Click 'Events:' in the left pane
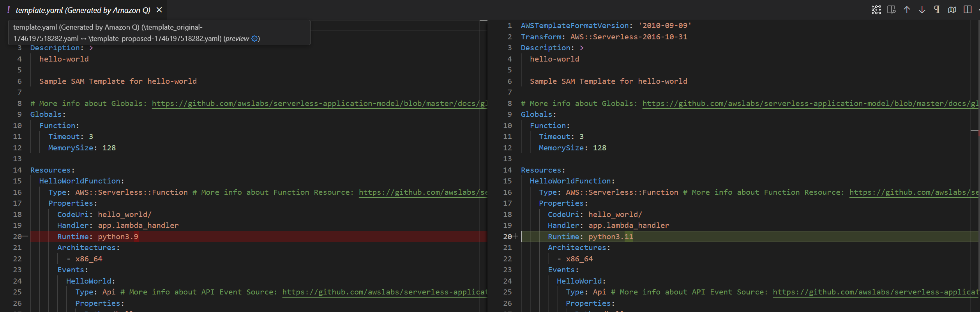The height and width of the screenshot is (312, 980). [x=73, y=270]
